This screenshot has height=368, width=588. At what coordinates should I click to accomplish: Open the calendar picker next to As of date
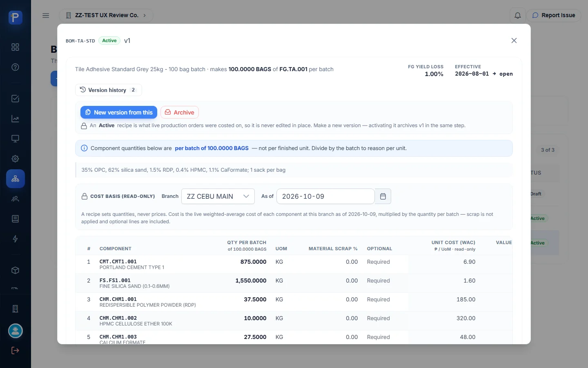click(x=383, y=196)
